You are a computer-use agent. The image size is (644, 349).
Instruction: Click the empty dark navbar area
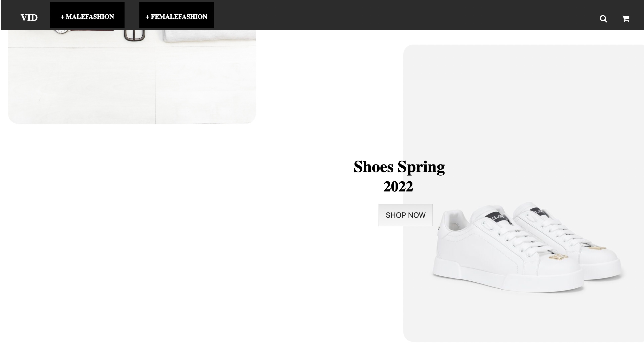click(x=400, y=15)
